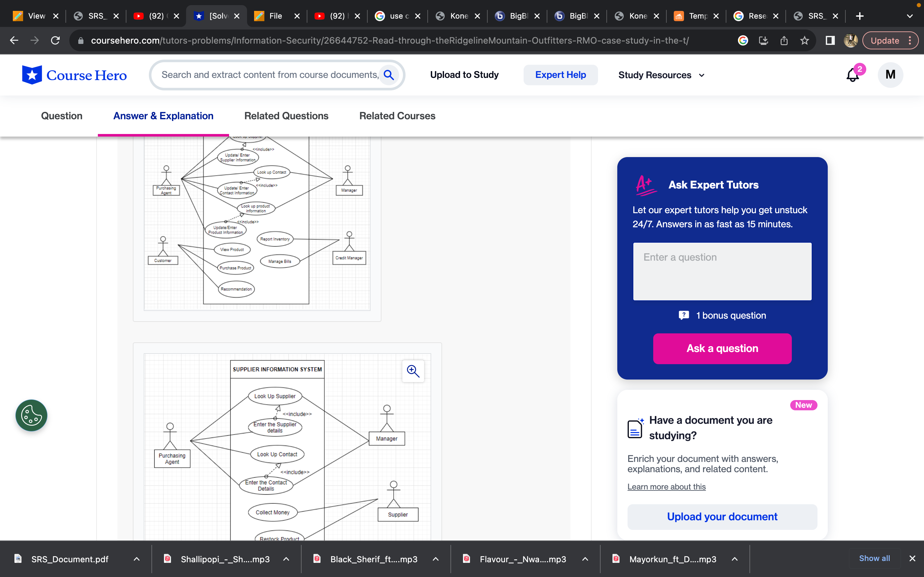Click the share icon in the address bar
This screenshot has width=924, height=577.
(x=784, y=40)
